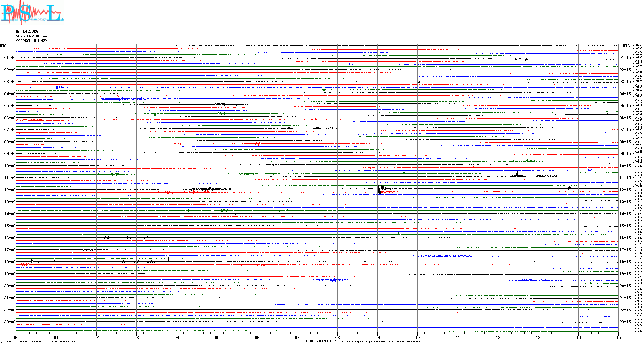Screen dimensions: 644x346
Task: Select the 18:00 hour label on left
Action: coord(10,262)
